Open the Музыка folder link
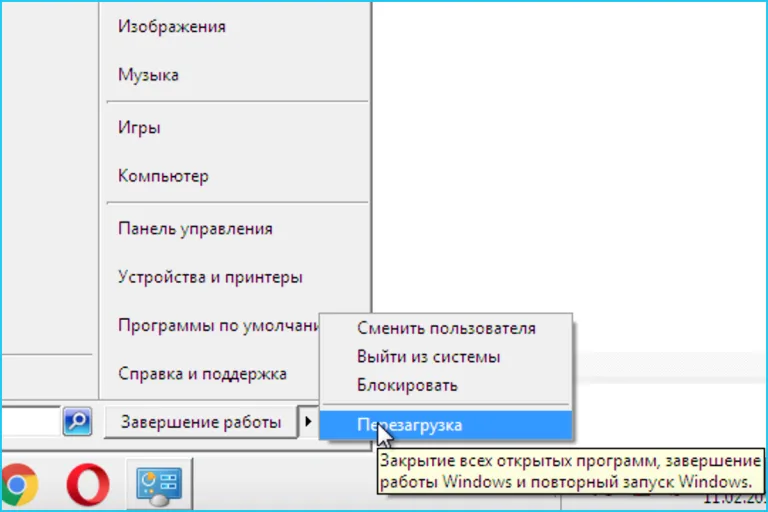Image resolution: width=768 pixels, height=512 pixels. coord(148,75)
